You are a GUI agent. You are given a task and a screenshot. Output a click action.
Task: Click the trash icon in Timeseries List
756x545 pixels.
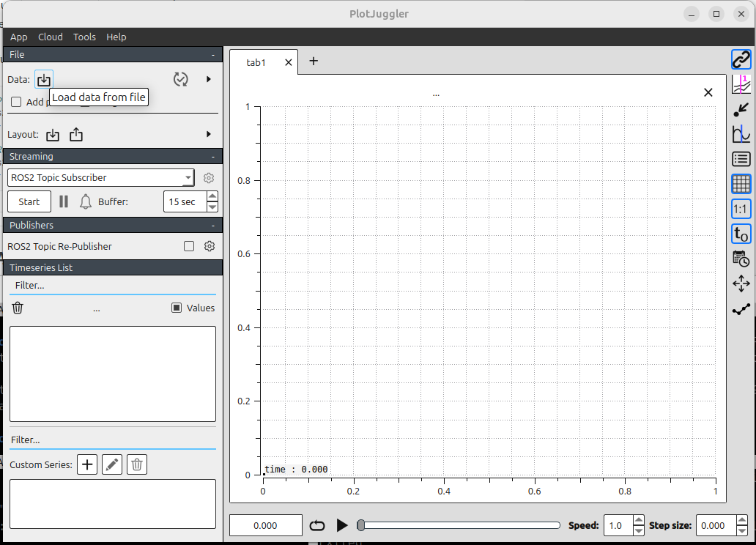[x=18, y=308]
